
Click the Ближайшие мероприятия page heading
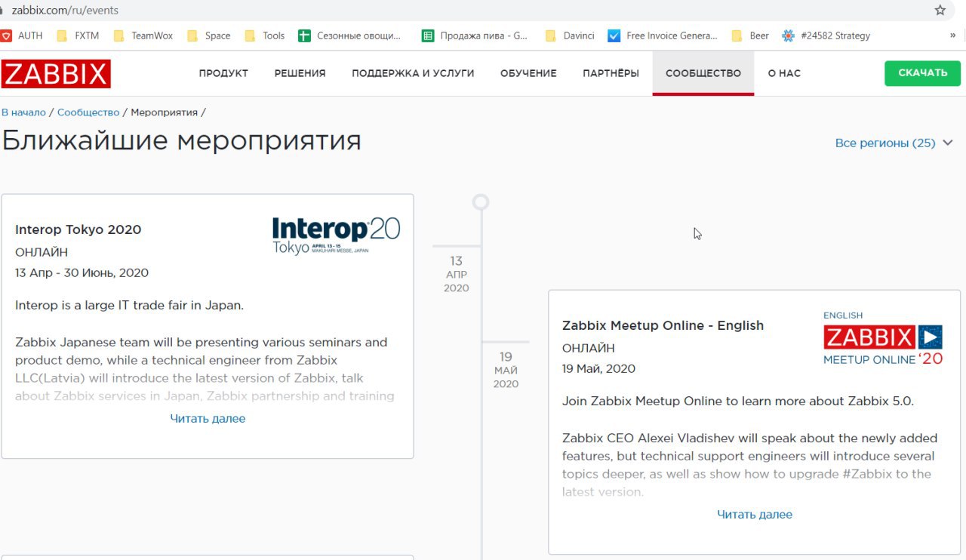tap(181, 141)
